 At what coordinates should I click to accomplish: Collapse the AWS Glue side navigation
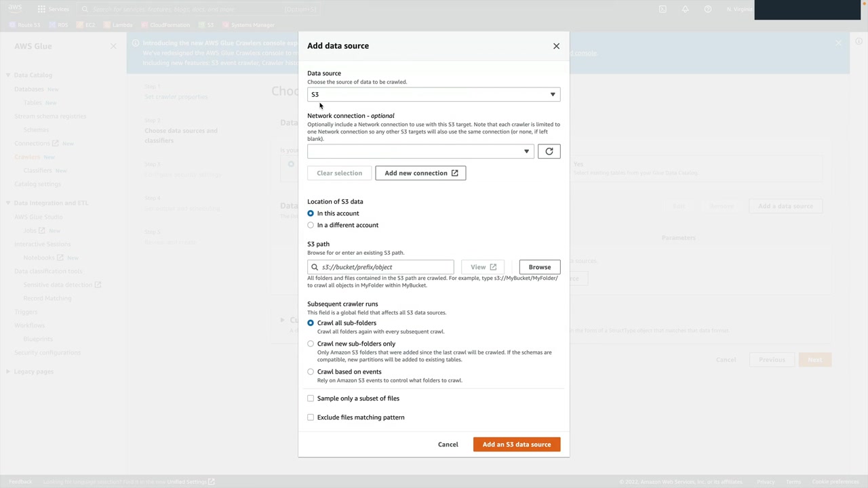pyautogui.click(x=113, y=46)
